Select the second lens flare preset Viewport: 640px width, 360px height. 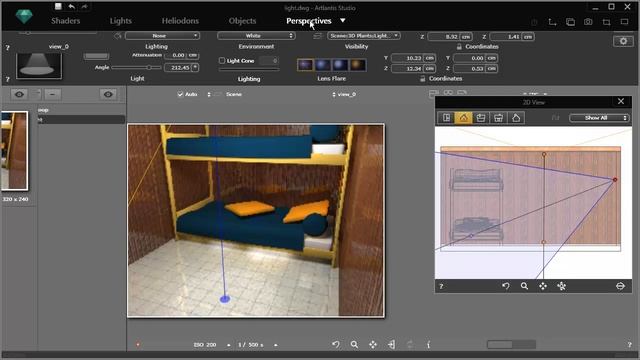(322, 65)
